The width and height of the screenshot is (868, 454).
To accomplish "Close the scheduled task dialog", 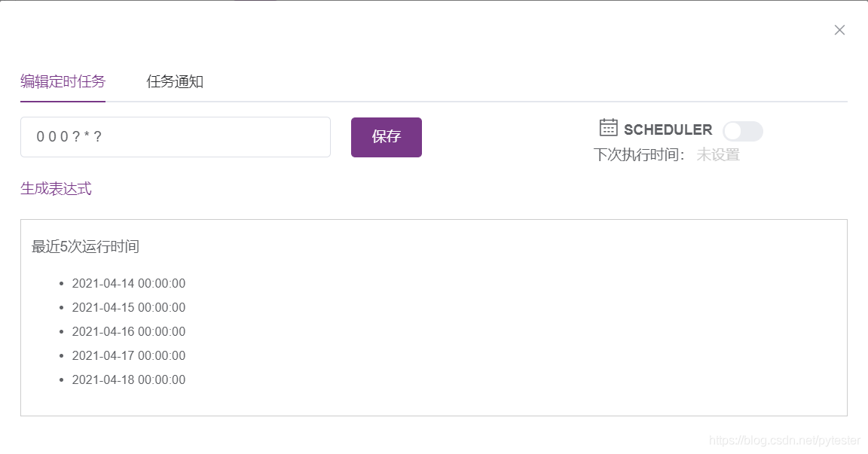I will pos(839,30).
